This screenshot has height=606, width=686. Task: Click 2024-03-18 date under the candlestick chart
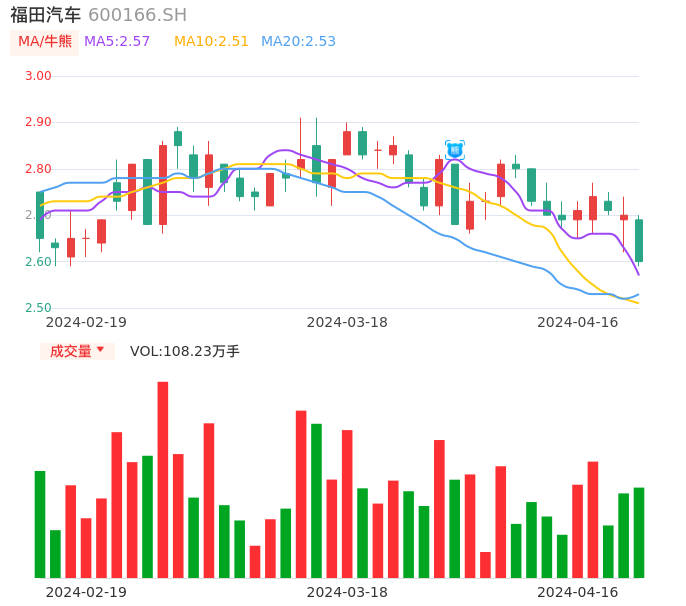tap(347, 322)
